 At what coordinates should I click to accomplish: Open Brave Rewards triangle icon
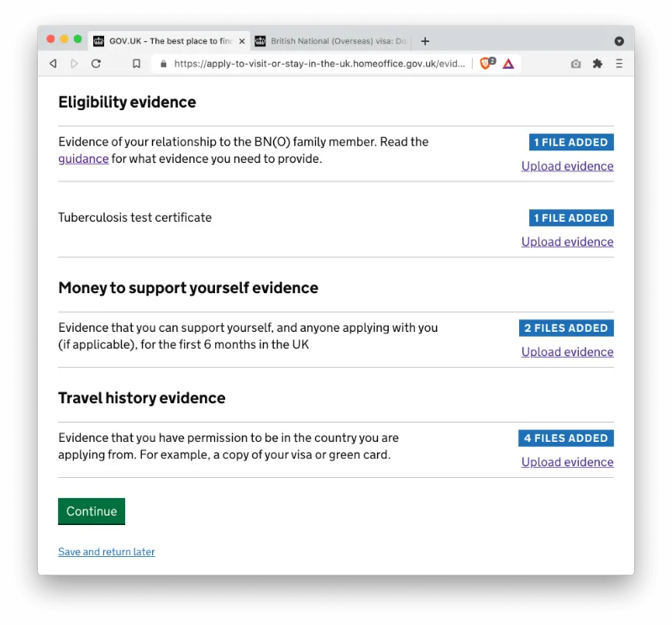(x=508, y=64)
